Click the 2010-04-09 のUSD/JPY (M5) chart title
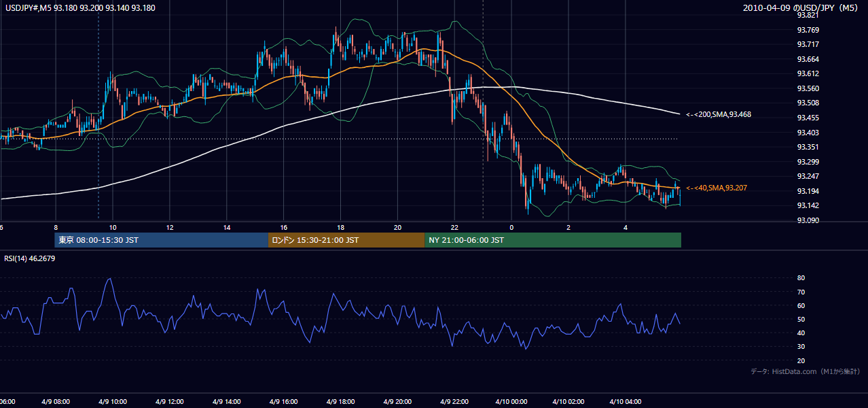The image size is (868, 408). [802, 7]
